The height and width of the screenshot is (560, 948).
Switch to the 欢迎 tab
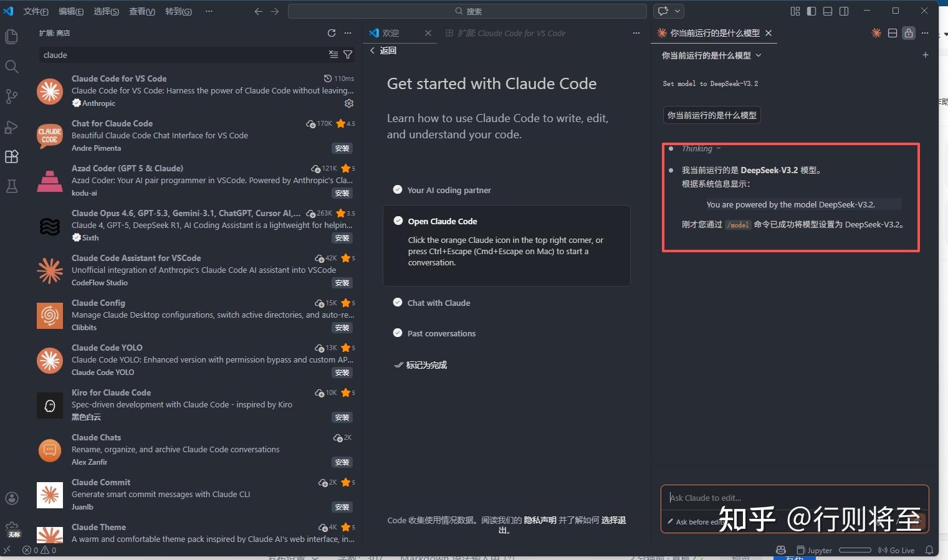click(x=390, y=33)
